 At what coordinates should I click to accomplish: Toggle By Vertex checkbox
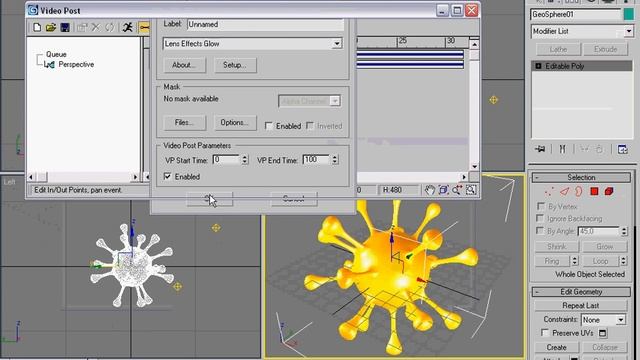(541, 206)
